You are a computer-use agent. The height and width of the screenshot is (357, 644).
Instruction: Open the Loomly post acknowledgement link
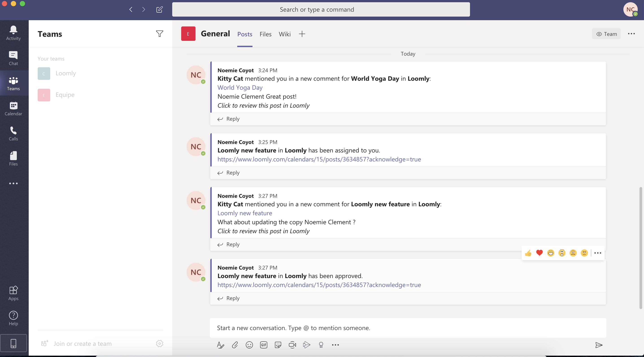319,159
